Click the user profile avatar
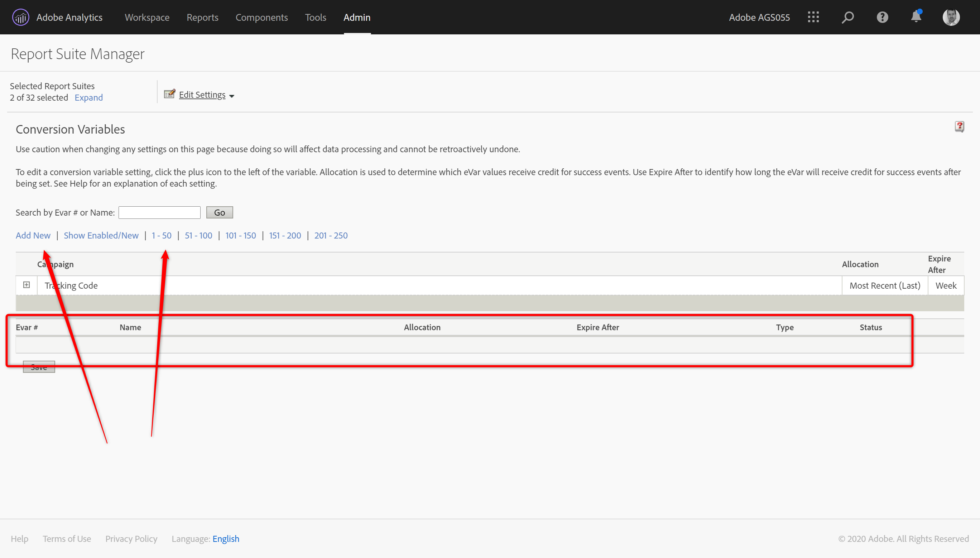Image resolution: width=980 pixels, height=558 pixels. tap(951, 17)
